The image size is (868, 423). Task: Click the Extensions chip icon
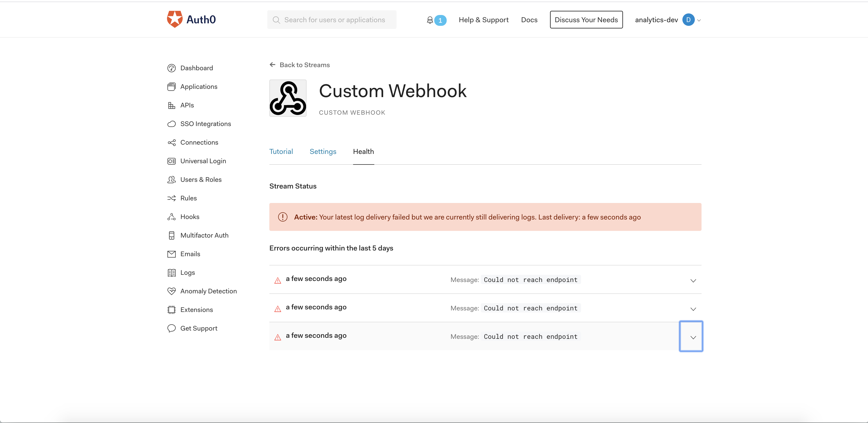pyautogui.click(x=172, y=310)
